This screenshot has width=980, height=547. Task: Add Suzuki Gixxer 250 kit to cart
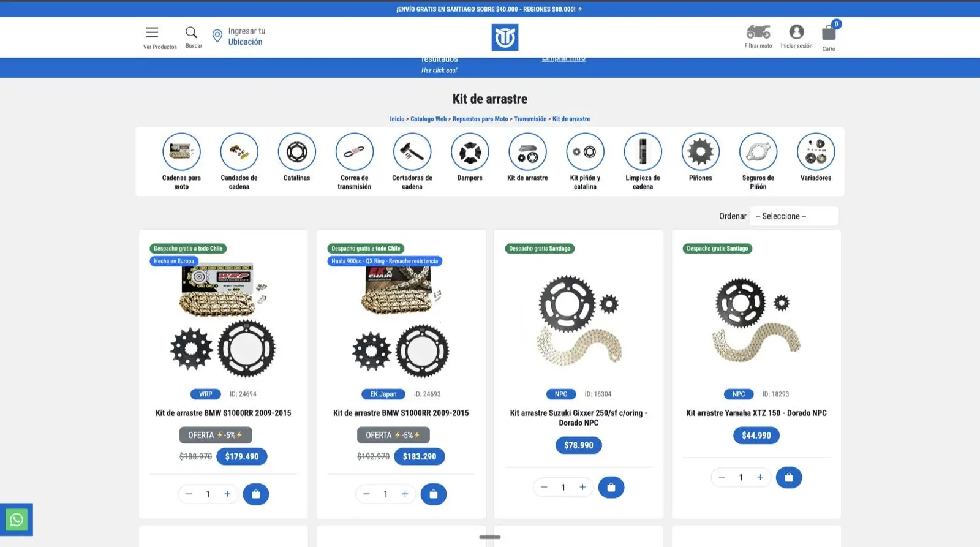point(611,488)
